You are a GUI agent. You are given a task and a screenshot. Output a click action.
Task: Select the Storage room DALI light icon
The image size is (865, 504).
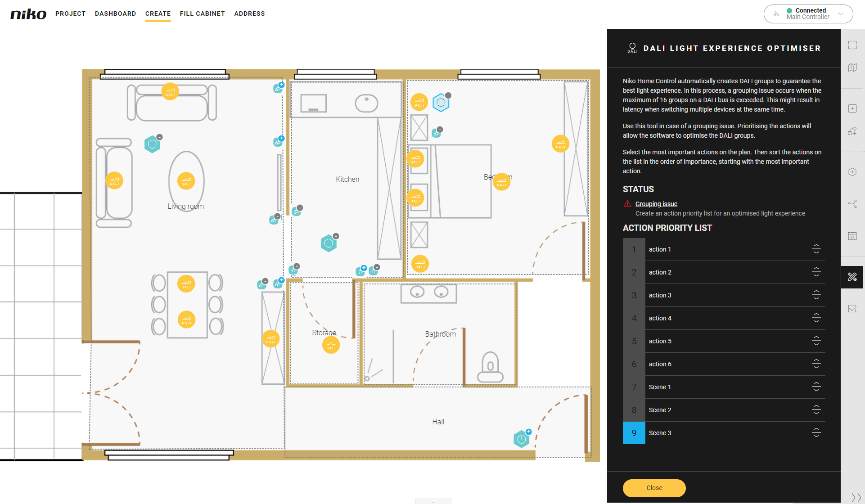pyautogui.click(x=331, y=345)
